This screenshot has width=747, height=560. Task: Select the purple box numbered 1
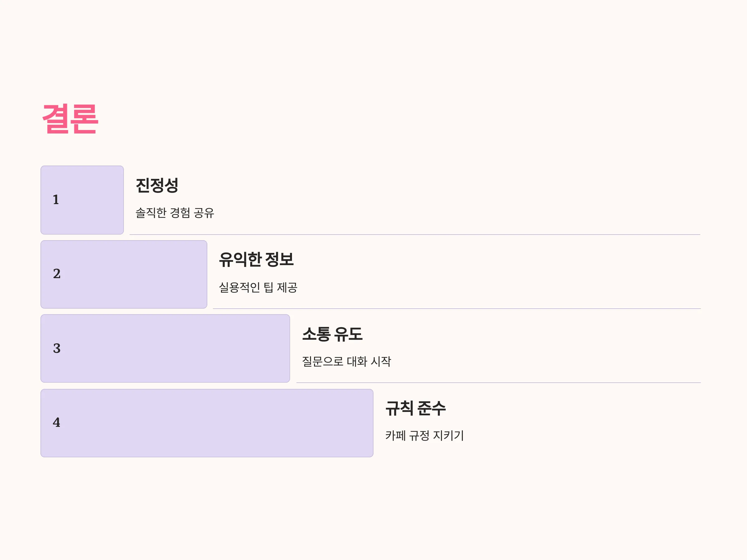coord(82,200)
